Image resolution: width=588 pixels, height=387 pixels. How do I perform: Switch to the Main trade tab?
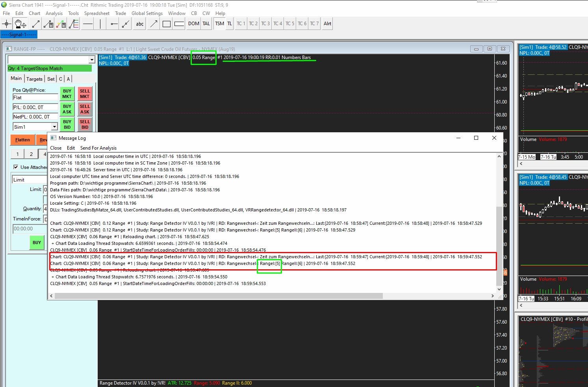[16, 78]
